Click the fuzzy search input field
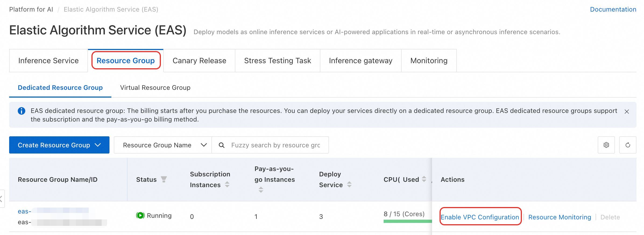This screenshot has width=644, height=235. point(276,145)
